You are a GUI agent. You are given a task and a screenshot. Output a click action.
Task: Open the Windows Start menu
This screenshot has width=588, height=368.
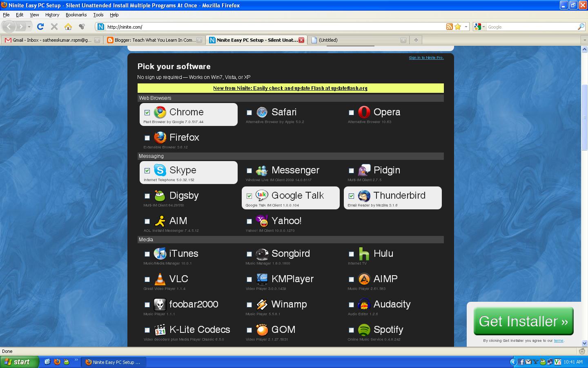click(20, 362)
